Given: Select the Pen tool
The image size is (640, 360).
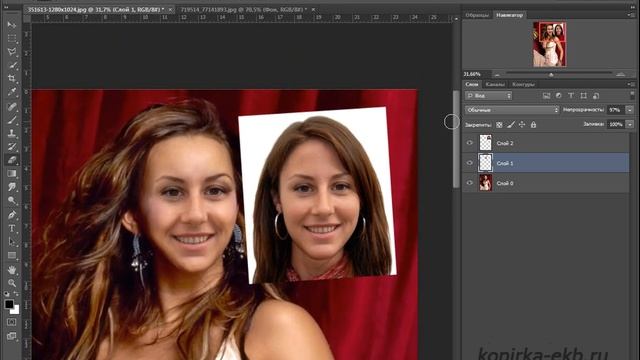Looking at the screenshot, I should 12,215.
